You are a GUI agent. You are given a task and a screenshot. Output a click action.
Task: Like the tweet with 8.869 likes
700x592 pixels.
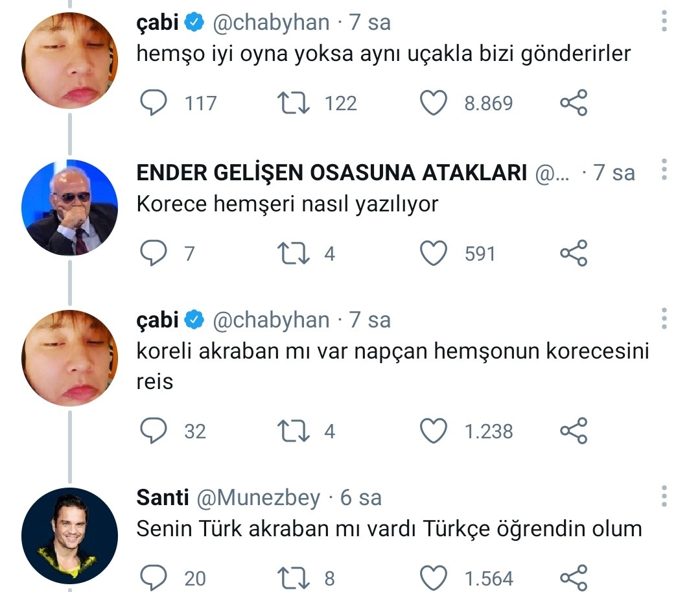tap(434, 103)
